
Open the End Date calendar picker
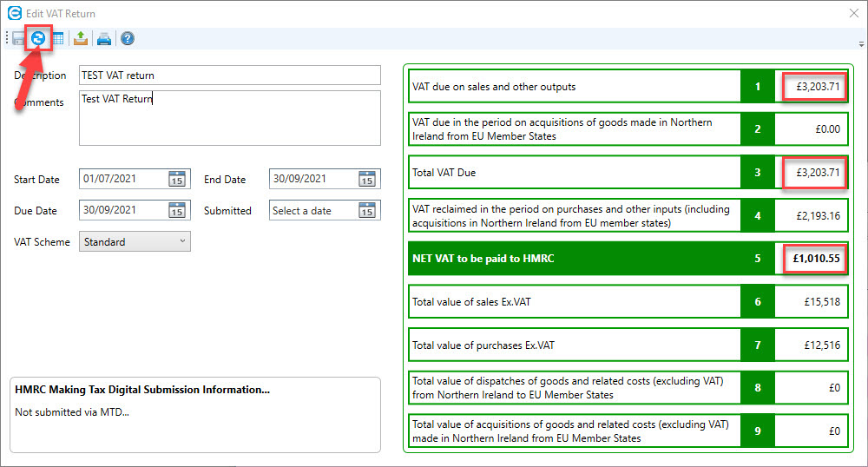[x=367, y=179]
